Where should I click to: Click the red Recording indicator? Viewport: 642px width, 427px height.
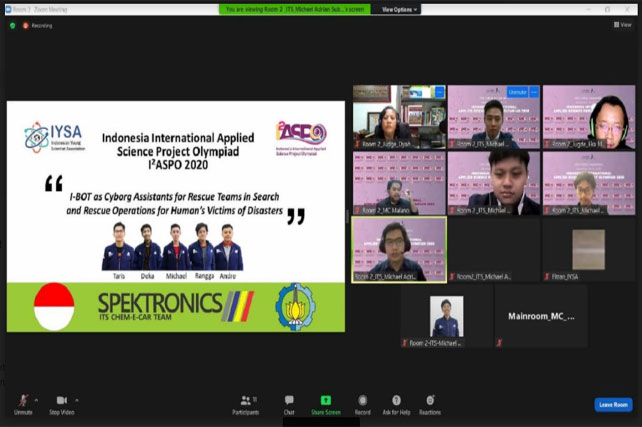tap(37, 25)
